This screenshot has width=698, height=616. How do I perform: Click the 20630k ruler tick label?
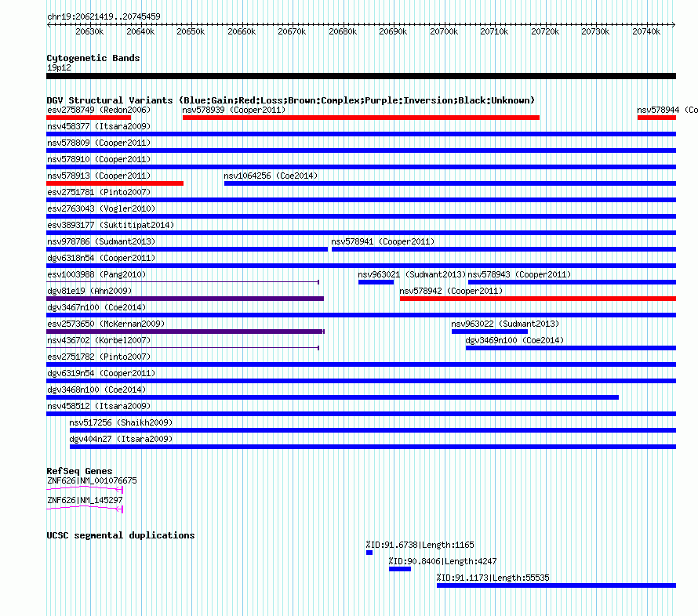[89, 31]
